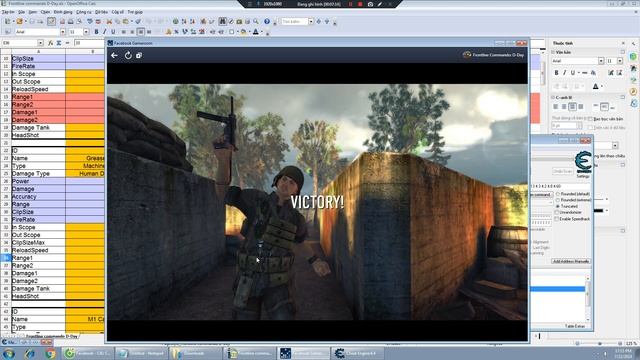Click the Font Color icon in Calc toolbar
Image resolution: width=640 pixels, height=360 pixels.
click(256, 32)
